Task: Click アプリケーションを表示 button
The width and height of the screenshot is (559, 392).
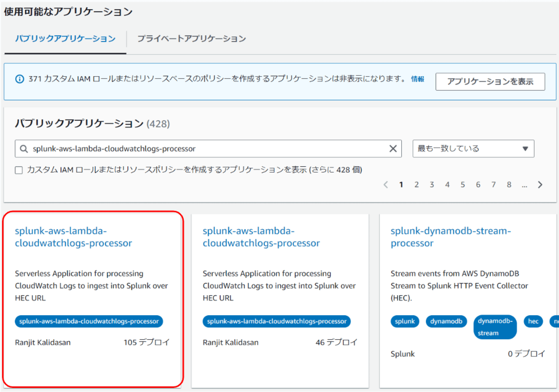Action: pos(490,81)
